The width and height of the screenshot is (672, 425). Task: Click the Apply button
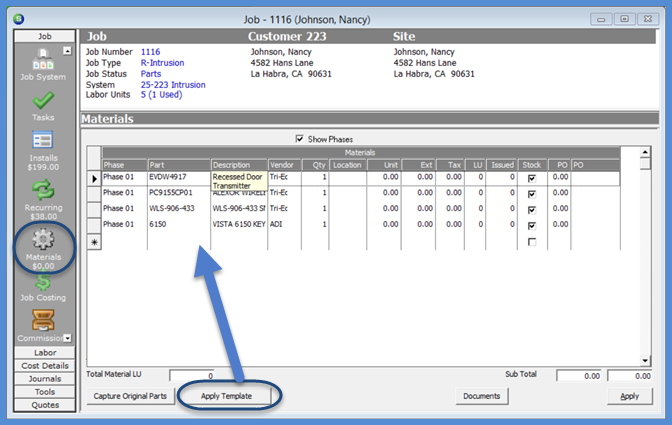point(630,396)
